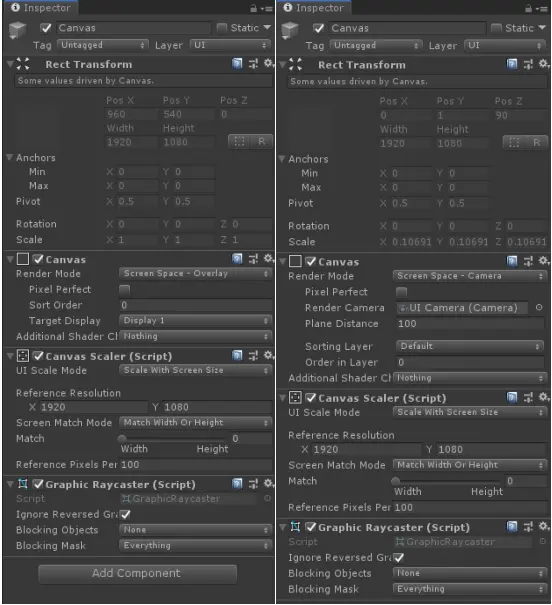The width and height of the screenshot is (552, 605).
Task: Open Sorting Layer dropdown showing Default
Action: click(x=469, y=346)
